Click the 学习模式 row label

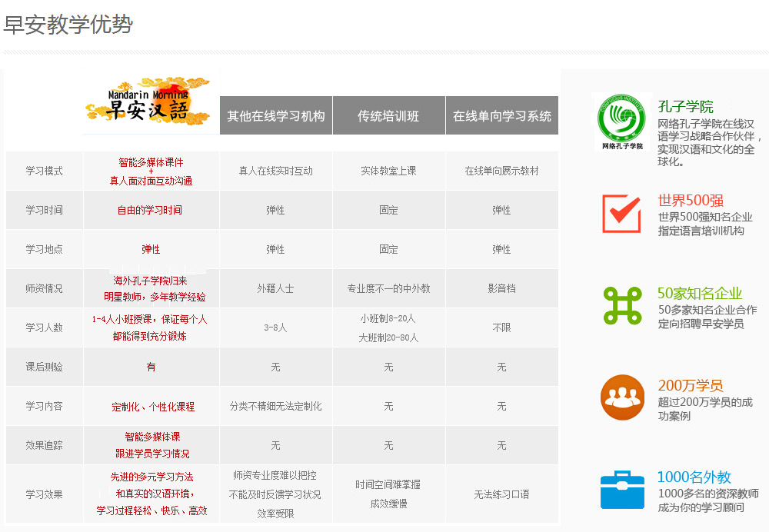[44, 171]
